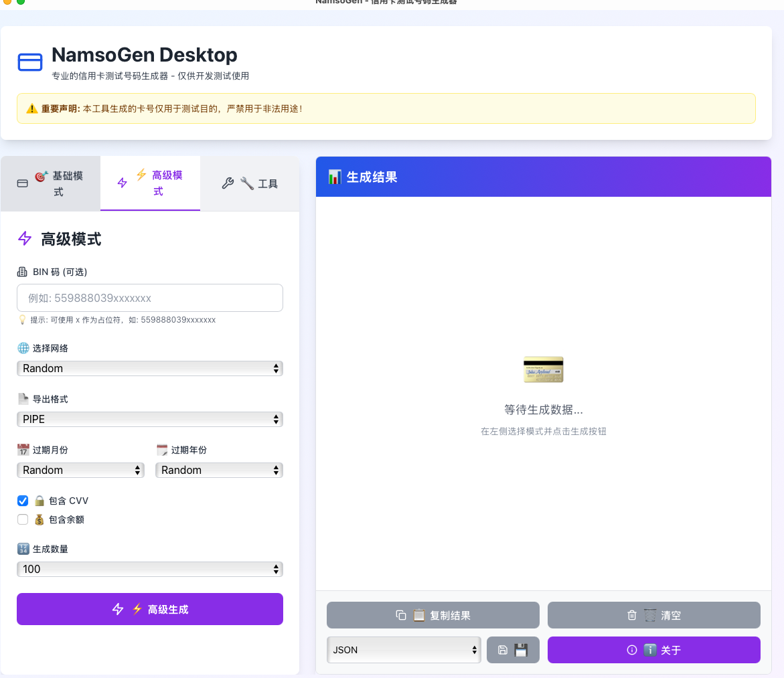The image size is (784, 678).
Task: Uncheck the 包含 CVV checkbox
Action: tap(23, 501)
